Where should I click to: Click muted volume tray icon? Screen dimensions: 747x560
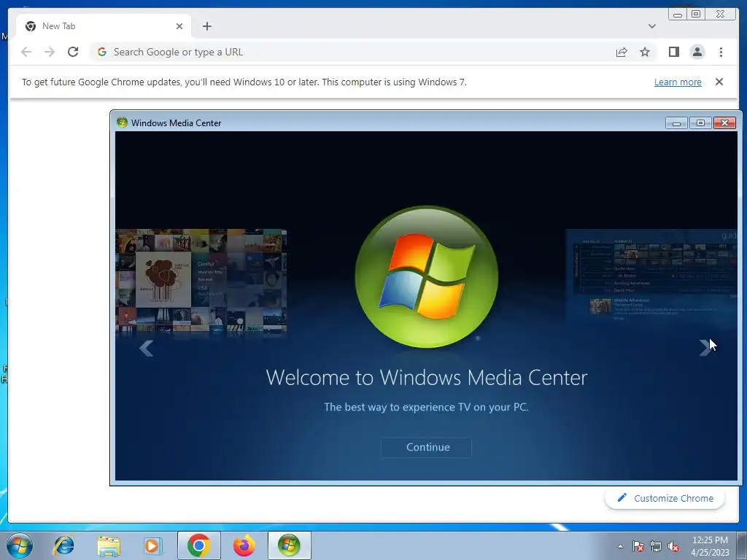pos(673,546)
